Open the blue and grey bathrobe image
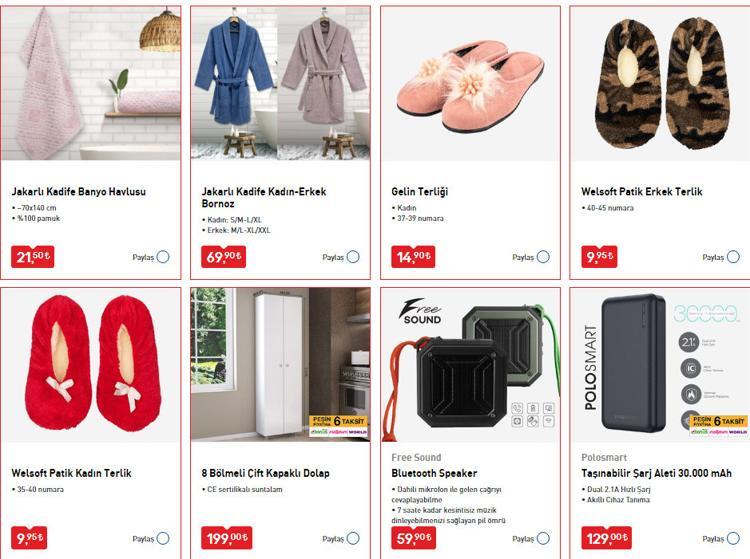 pyautogui.click(x=280, y=83)
